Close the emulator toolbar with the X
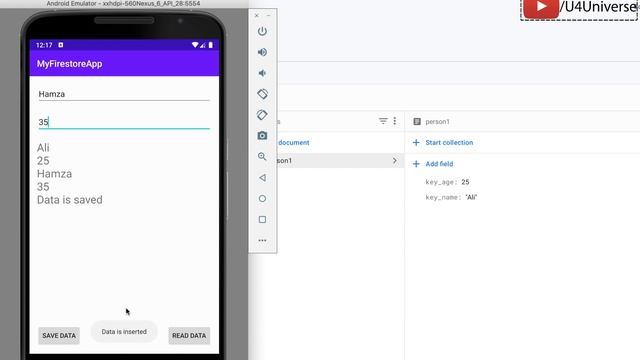640x360 pixels. (x=257, y=16)
